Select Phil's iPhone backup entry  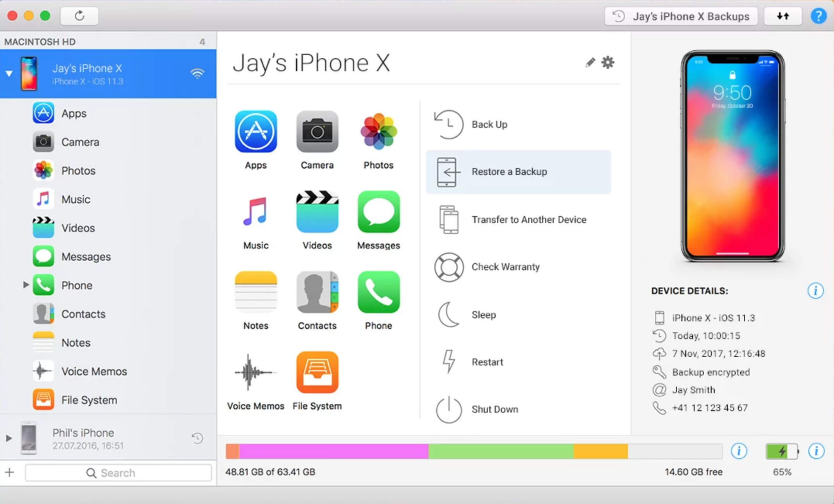point(108,438)
